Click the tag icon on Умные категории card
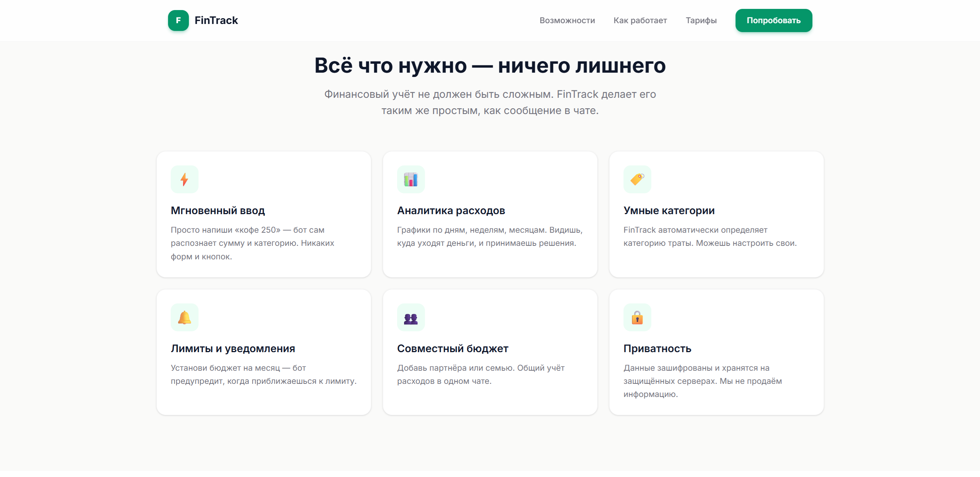 point(637,179)
